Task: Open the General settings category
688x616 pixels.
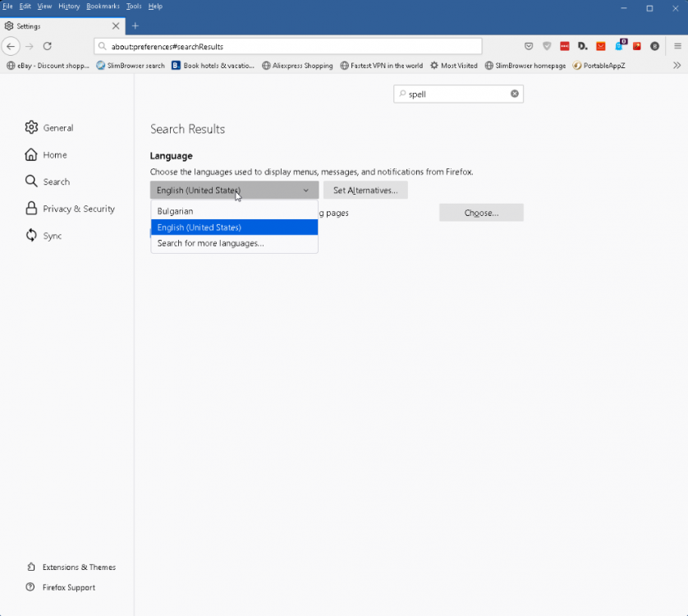Action: point(49,128)
